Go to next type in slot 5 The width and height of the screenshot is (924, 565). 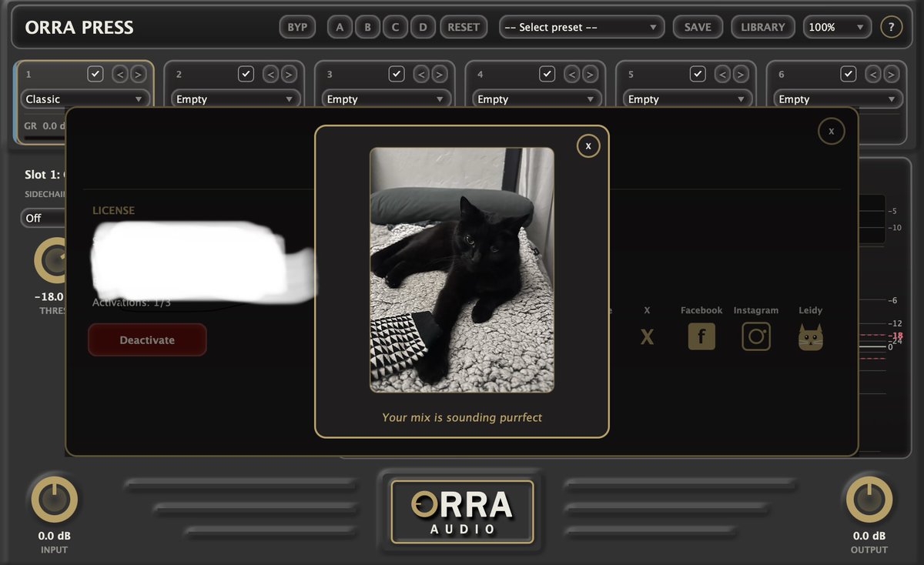741,74
